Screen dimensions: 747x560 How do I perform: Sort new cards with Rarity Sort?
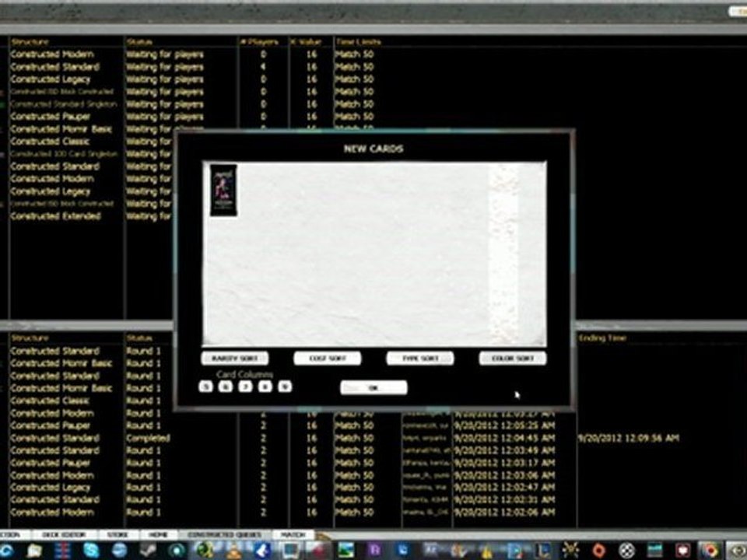(234, 358)
